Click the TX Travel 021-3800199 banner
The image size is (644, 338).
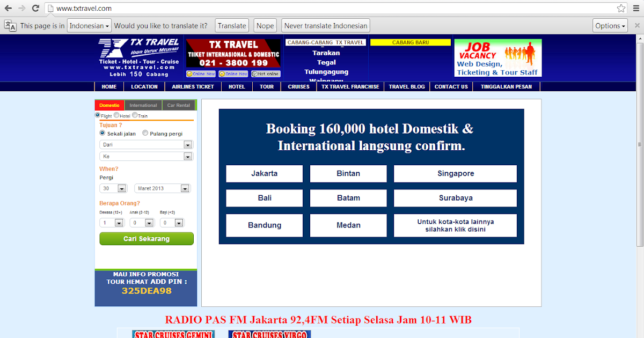(x=233, y=54)
